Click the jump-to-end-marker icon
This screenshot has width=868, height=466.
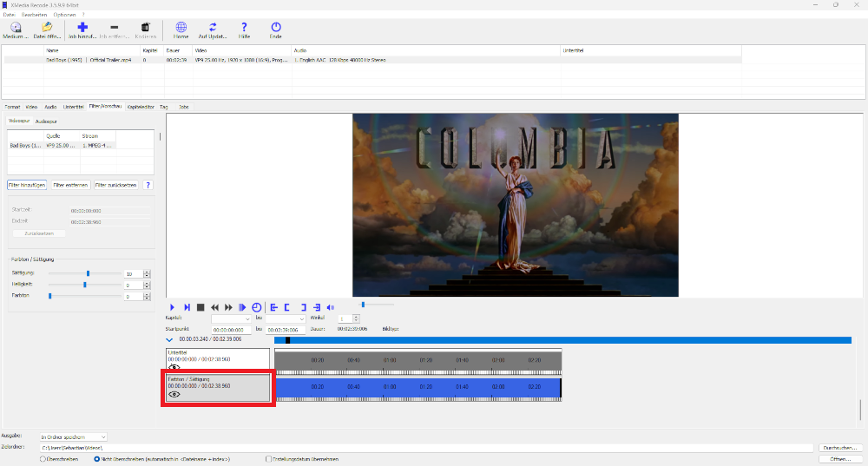click(x=317, y=307)
